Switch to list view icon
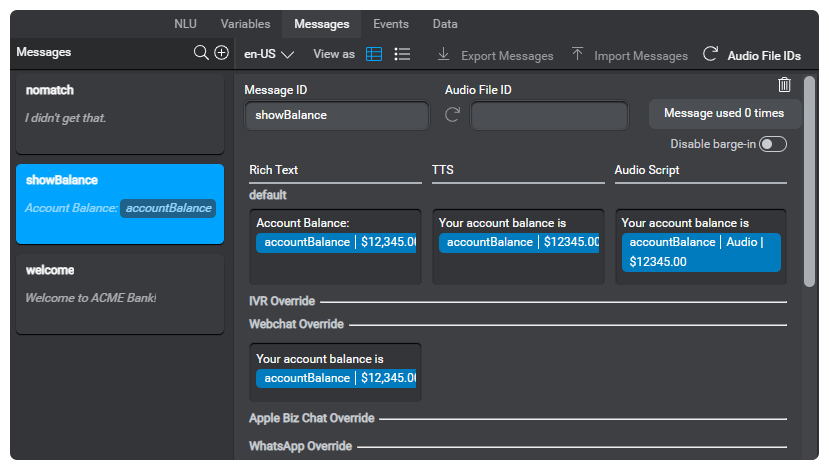This screenshot has width=829, height=470. 402,54
